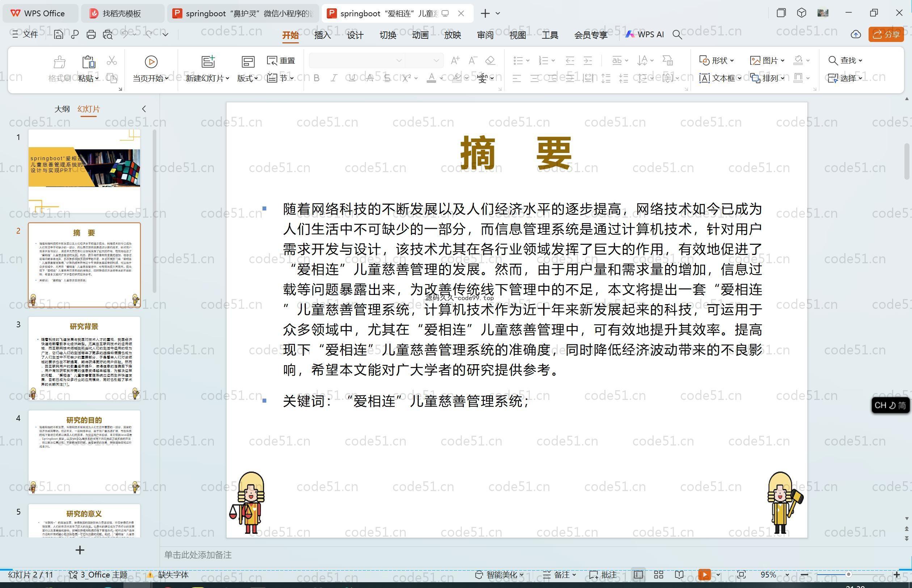
Task: Click the shape fill color bucket
Action: click(x=798, y=60)
